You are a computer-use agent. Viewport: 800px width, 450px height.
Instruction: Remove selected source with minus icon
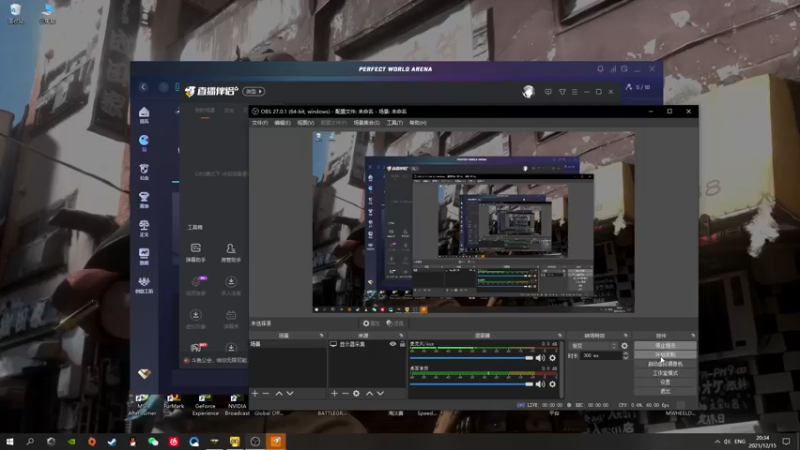click(x=345, y=393)
